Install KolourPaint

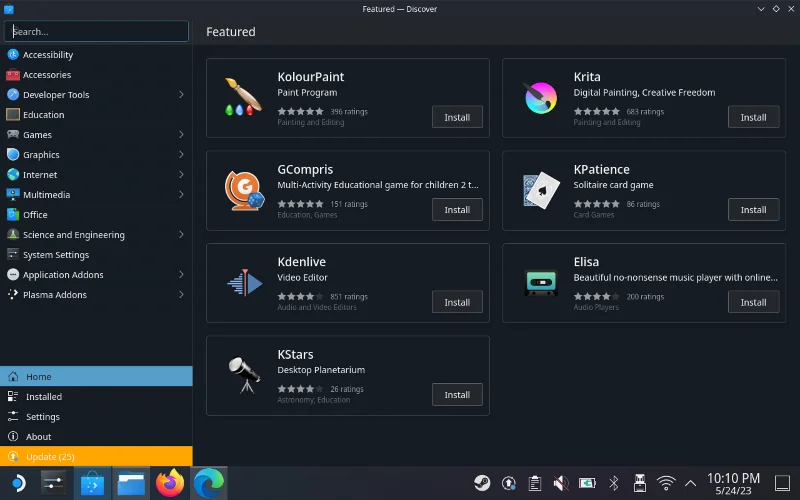click(457, 117)
